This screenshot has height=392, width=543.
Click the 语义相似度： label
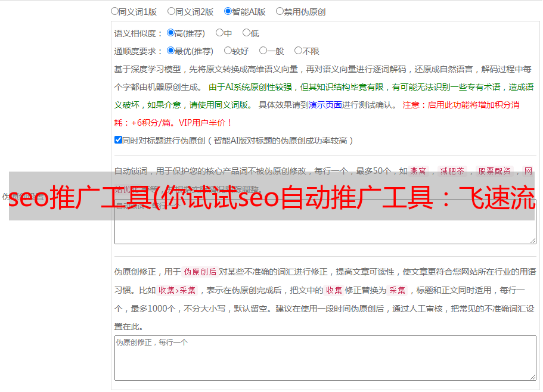pyautogui.click(x=138, y=33)
